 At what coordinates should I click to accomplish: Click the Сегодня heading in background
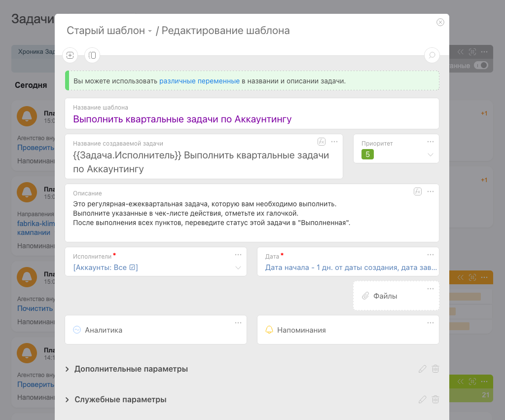pyautogui.click(x=31, y=85)
